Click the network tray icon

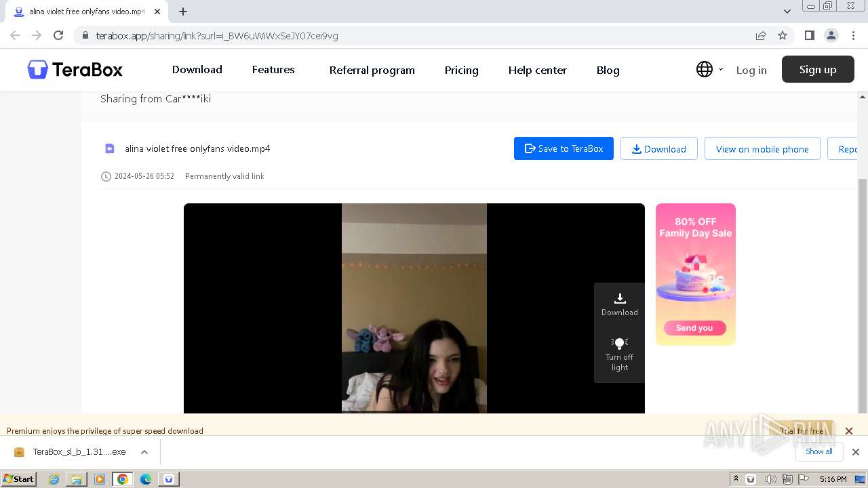[x=787, y=479]
